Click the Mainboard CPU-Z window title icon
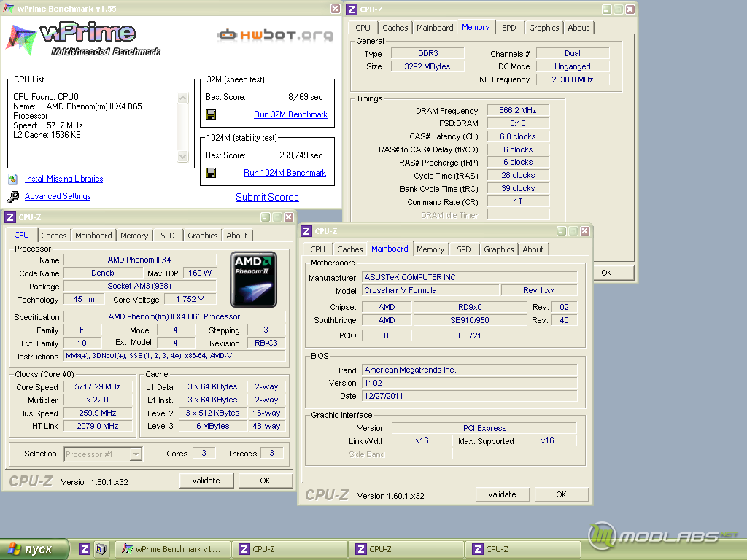This screenshot has height=560, width=747. coord(306,231)
